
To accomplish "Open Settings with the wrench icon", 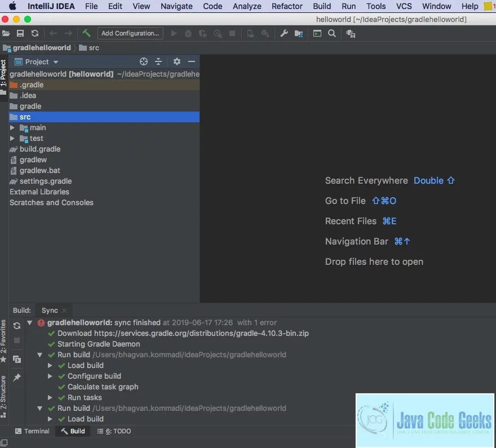I will pos(284,33).
